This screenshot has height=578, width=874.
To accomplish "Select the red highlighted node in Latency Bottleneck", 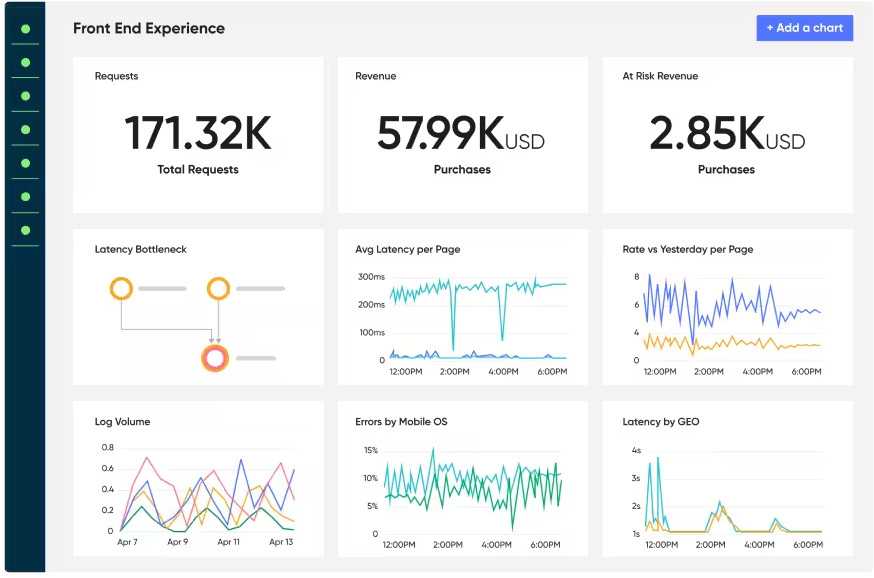I will tap(215, 358).
